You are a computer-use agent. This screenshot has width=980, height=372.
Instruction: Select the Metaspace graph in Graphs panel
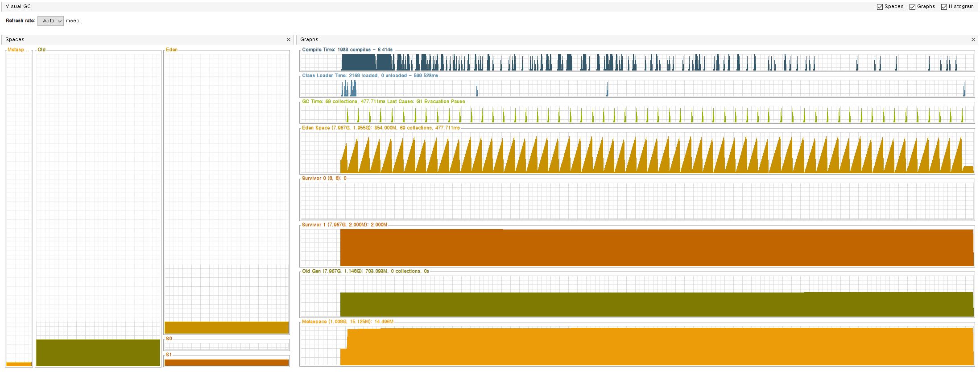[637, 346]
